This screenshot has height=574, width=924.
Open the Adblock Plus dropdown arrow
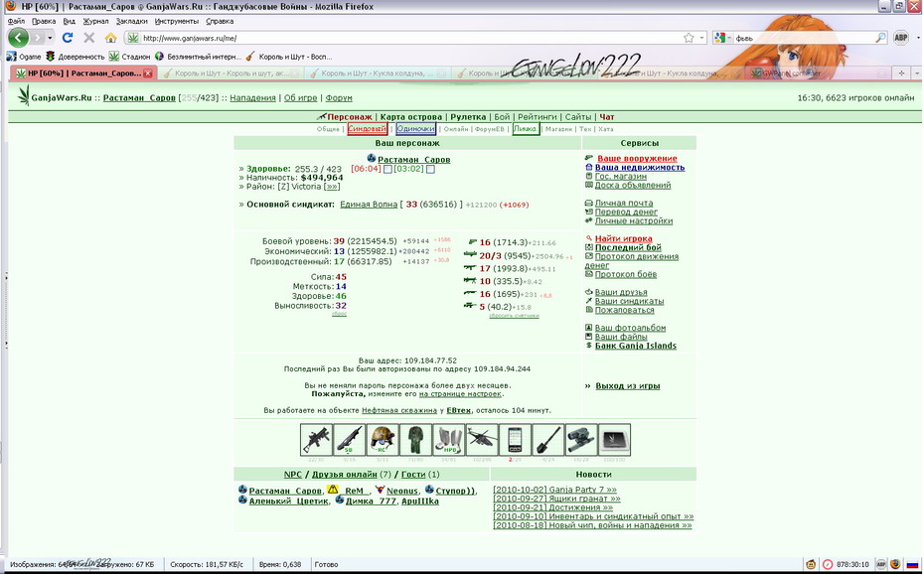click(x=916, y=38)
